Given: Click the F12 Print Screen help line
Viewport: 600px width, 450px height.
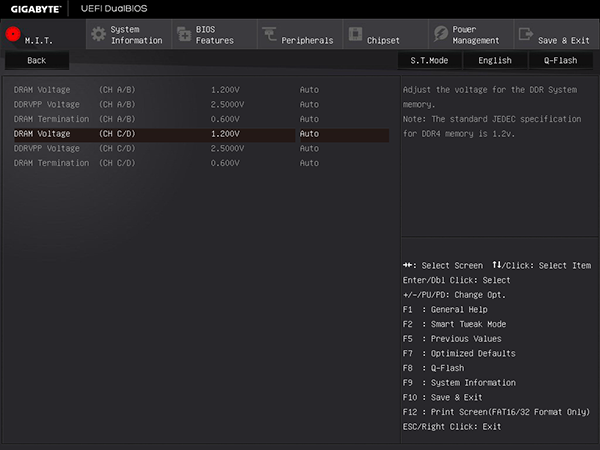Looking at the screenshot, I should pyautogui.click(x=496, y=412).
